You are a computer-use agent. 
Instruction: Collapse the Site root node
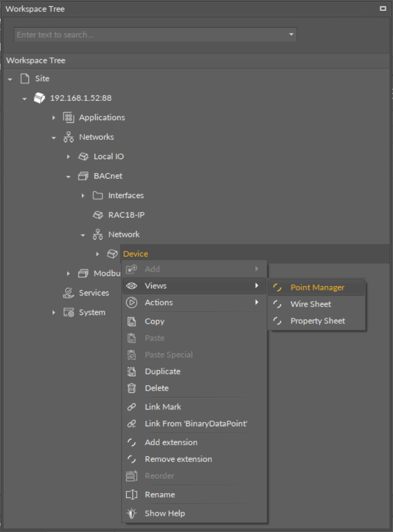10,79
